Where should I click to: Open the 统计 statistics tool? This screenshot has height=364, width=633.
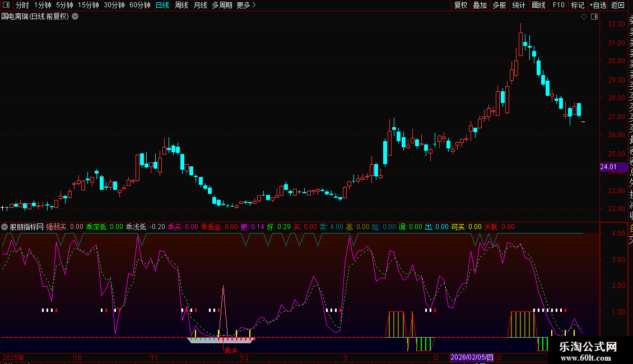coord(519,5)
